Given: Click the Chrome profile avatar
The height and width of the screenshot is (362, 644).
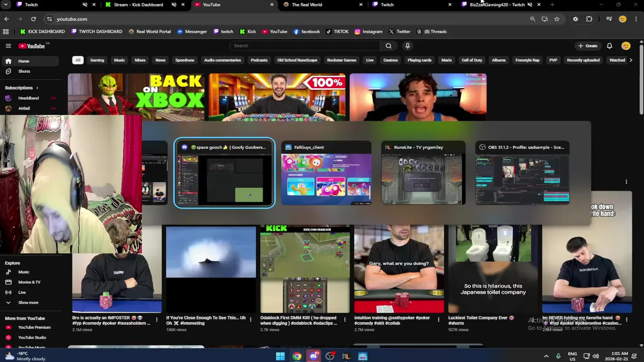Looking at the screenshot, I should coord(622,19).
